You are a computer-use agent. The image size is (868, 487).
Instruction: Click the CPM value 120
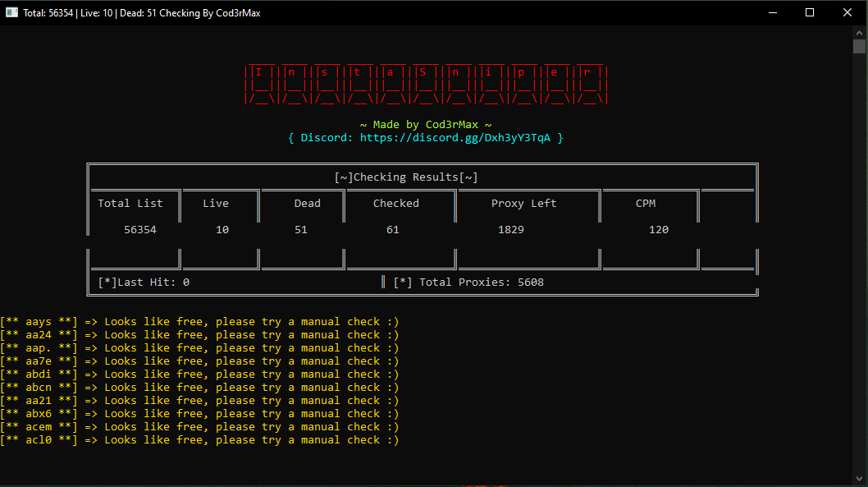tap(659, 229)
